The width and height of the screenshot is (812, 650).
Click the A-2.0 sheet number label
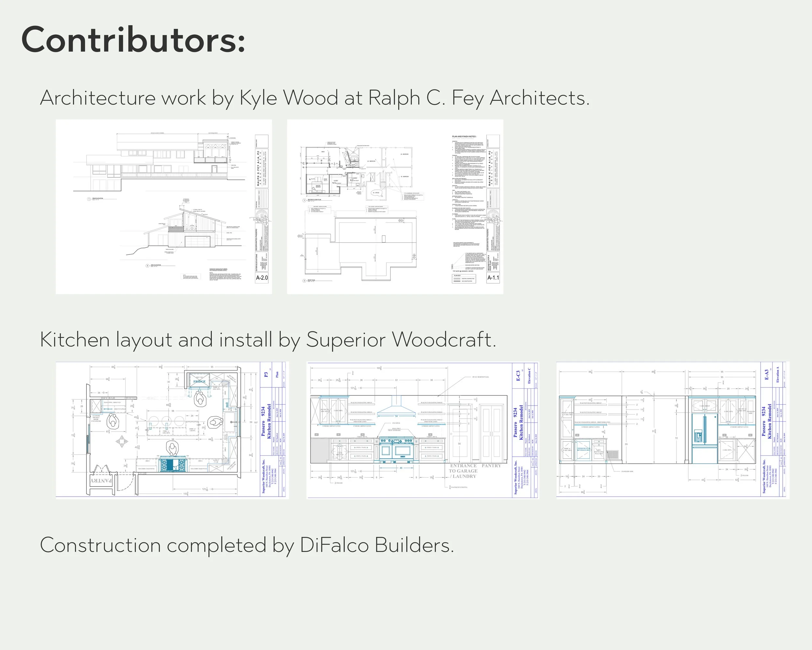tap(262, 278)
